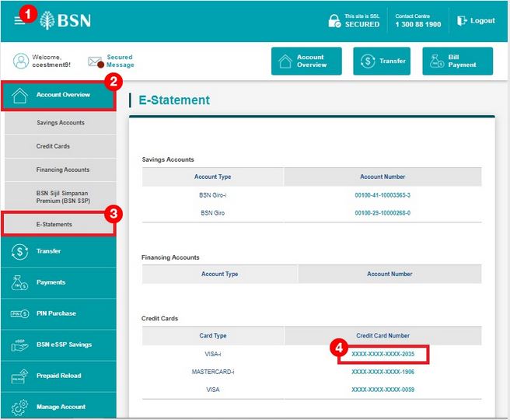Click the Contact Centre 1 300 88 1900
The width and height of the screenshot is (510, 420).
click(418, 21)
